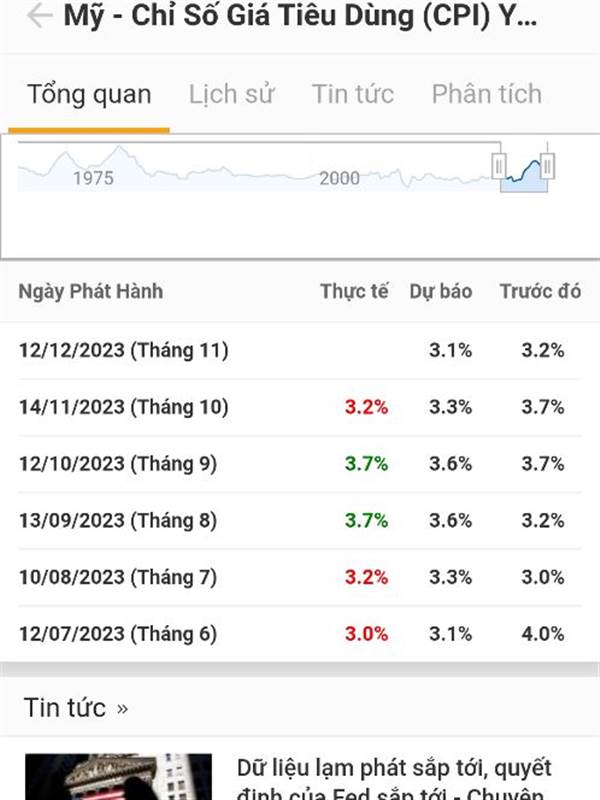
Task: Open the 12/10/2023 (Tháng 9) release row
Action: (300, 464)
